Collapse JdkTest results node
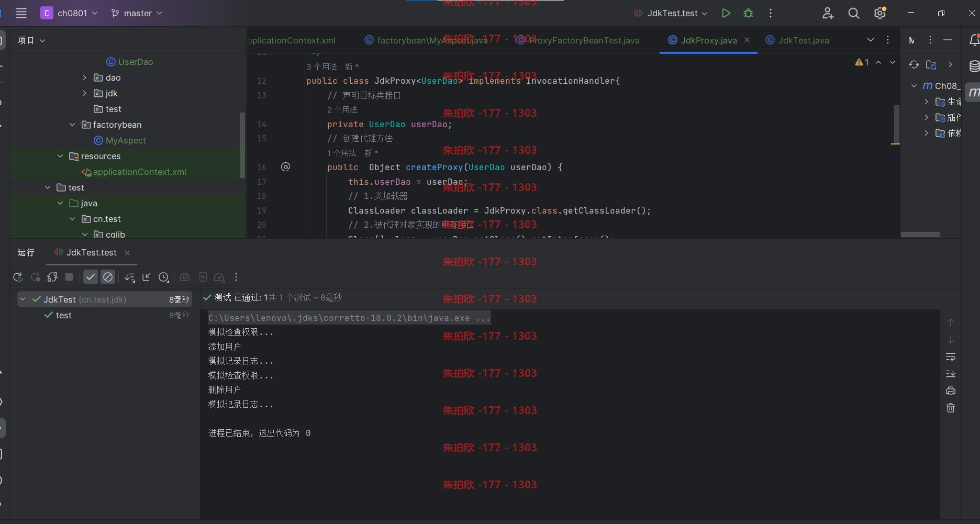The height and width of the screenshot is (524, 980). [x=23, y=299]
